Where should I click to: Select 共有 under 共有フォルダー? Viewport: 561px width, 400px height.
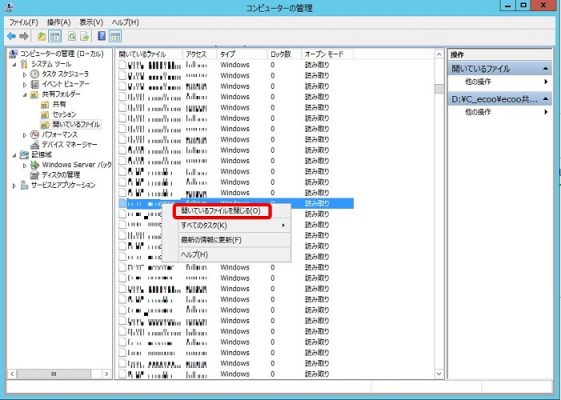(59, 104)
